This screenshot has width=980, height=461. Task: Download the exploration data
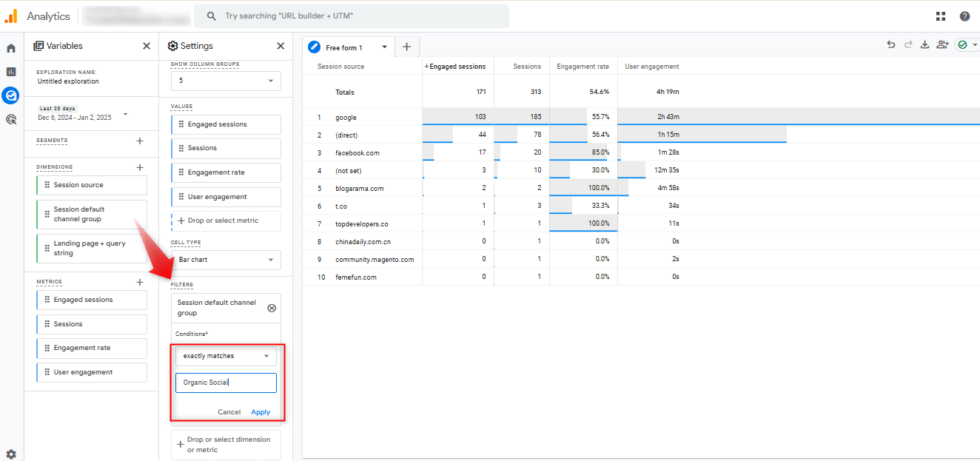coord(925,45)
